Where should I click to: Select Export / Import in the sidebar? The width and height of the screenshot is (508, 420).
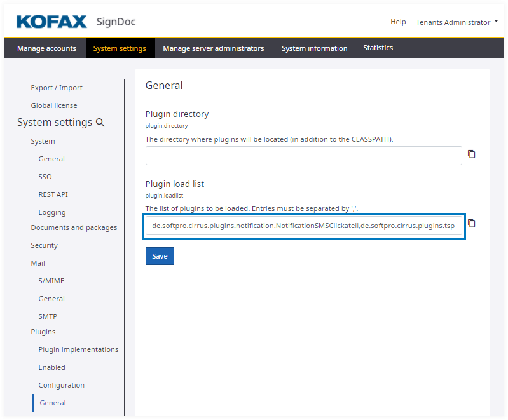[x=57, y=88]
